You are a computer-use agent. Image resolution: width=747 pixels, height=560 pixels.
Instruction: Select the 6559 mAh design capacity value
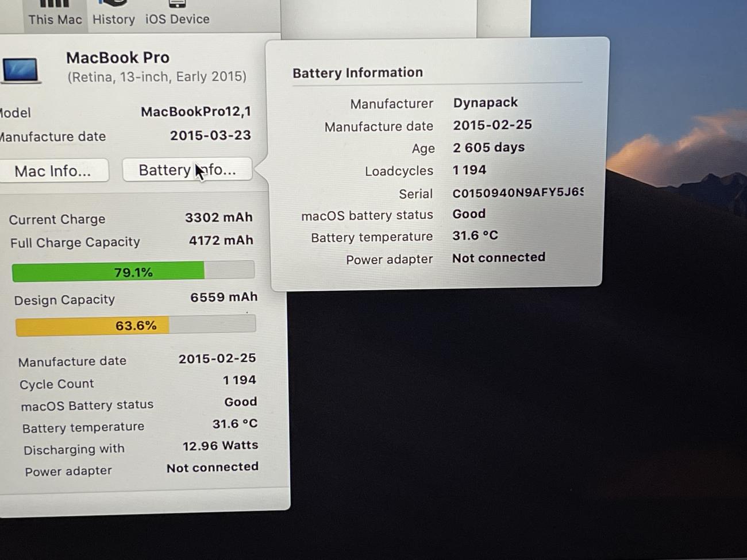224,297
